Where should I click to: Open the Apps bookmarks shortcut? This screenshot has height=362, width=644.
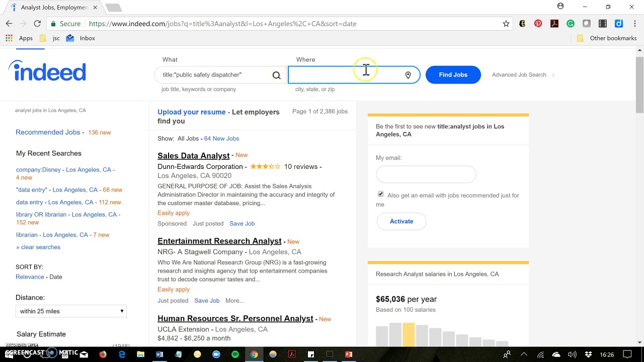[19, 38]
